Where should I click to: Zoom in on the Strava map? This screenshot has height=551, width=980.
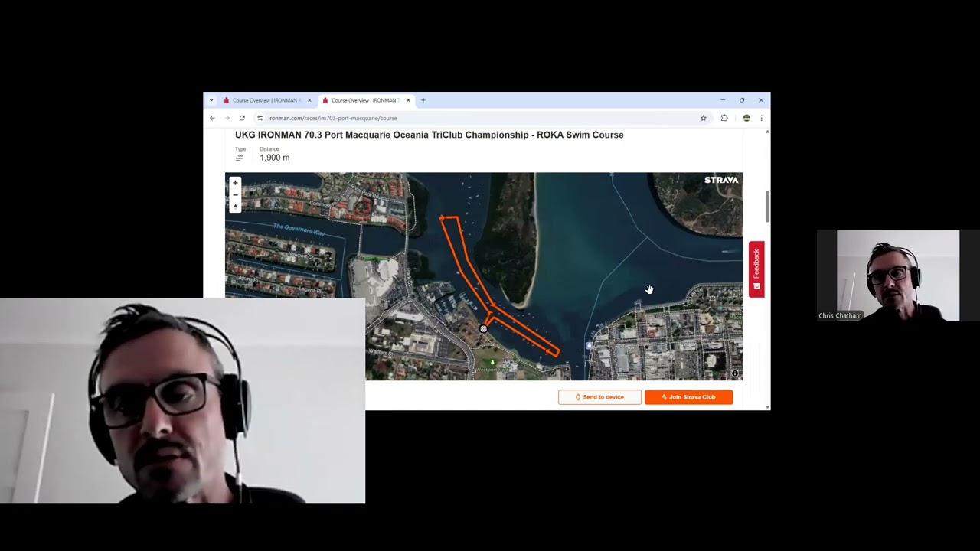click(235, 183)
